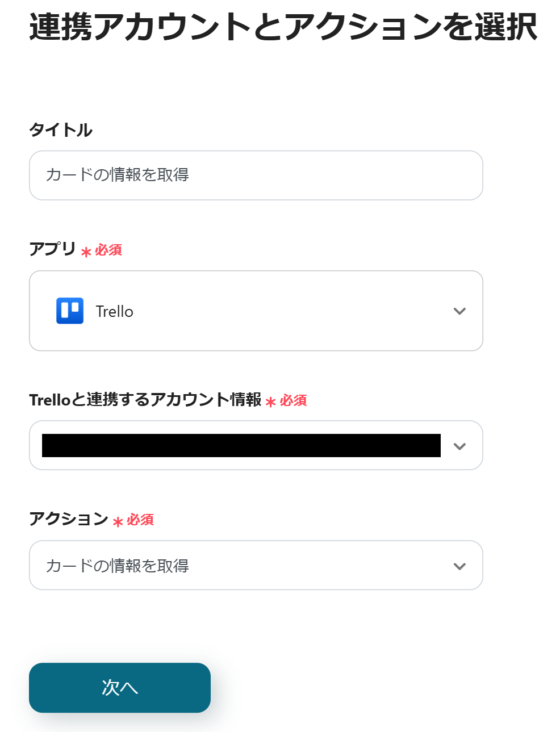Click the 必須 tag beside アカウント情報

(293, 400)
